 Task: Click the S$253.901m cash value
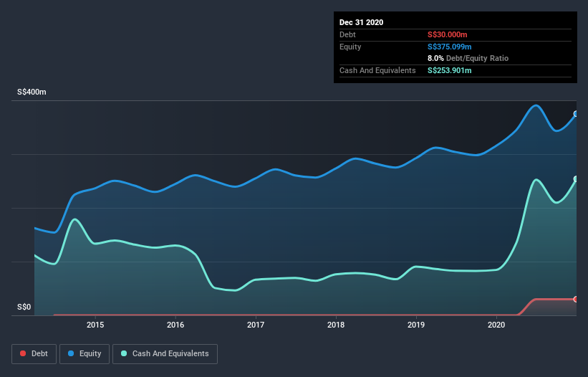[x=450, y=70]
